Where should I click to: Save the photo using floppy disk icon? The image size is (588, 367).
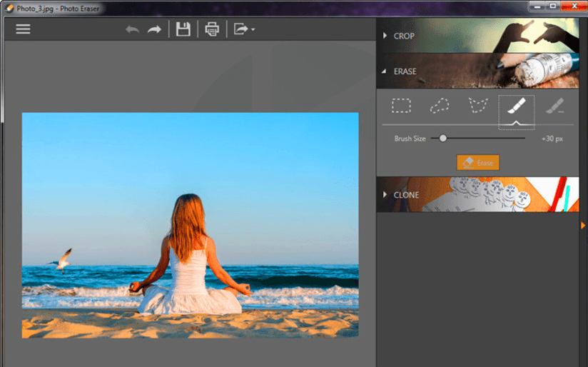pyautogui.click(x=183, y=29)
